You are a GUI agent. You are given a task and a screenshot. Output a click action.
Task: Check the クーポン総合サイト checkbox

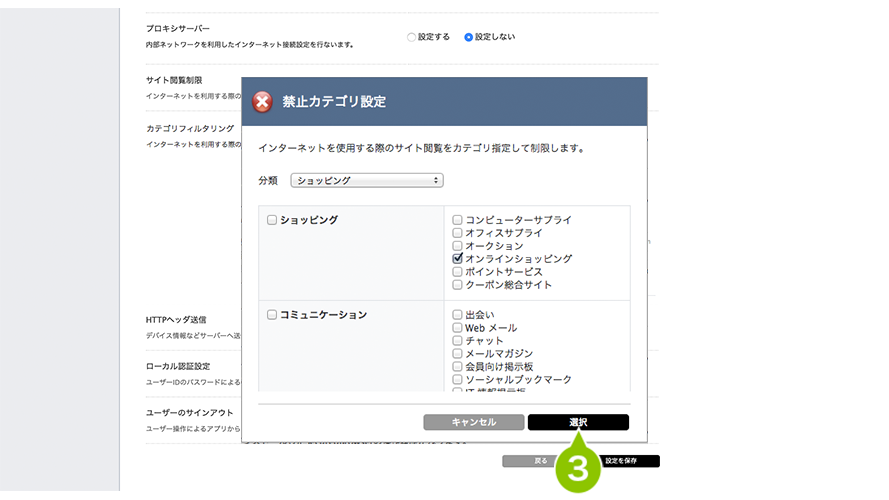457,285
